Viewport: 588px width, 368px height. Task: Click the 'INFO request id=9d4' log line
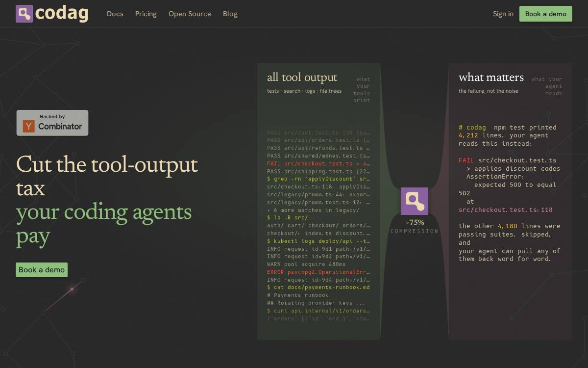coord(318,280)
